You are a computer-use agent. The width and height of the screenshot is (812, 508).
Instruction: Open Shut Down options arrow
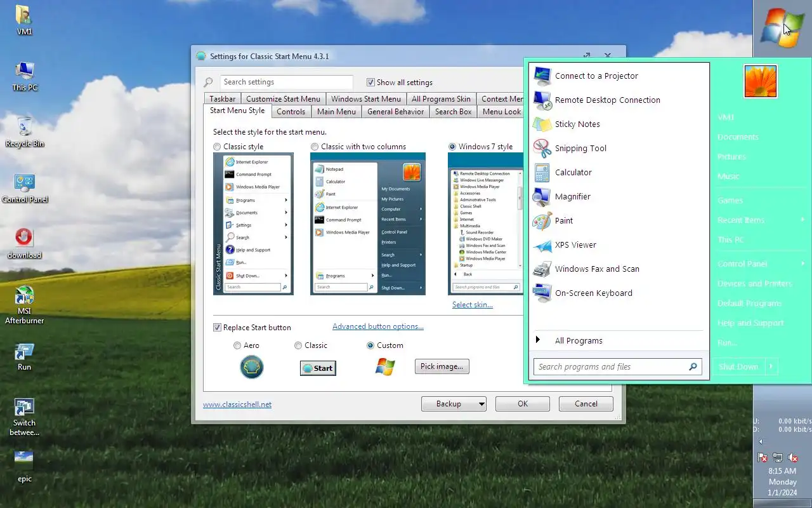tap(771, 366)
